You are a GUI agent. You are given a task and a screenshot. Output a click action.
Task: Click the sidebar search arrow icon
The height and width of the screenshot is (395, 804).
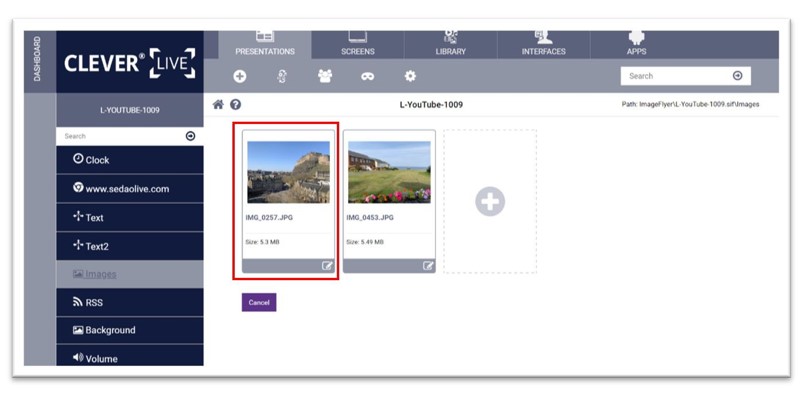click(190, 136)
